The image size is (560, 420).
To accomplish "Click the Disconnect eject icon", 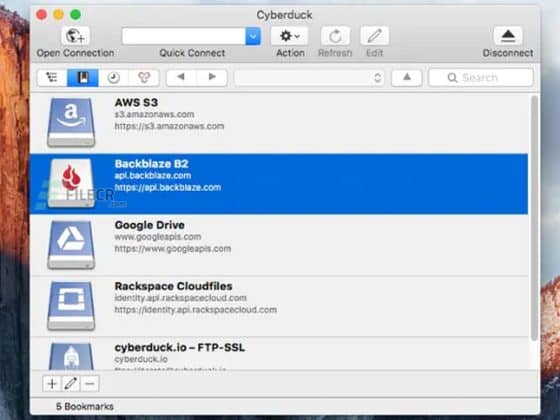I will [508, 36].
